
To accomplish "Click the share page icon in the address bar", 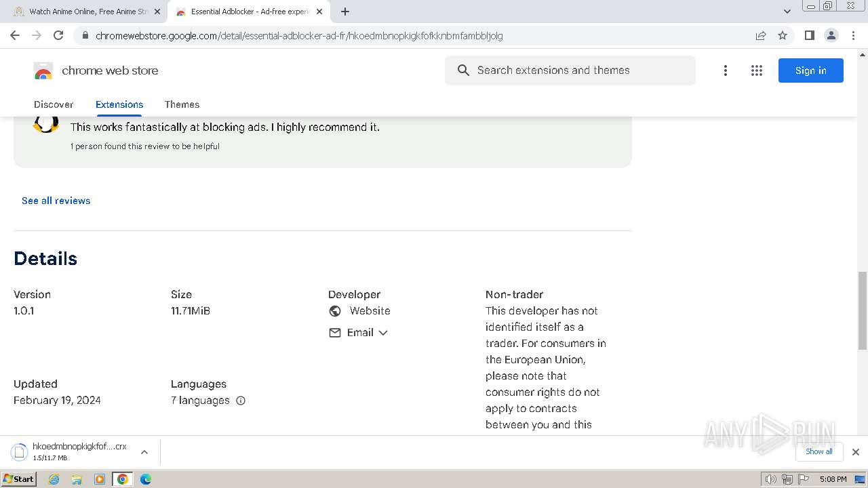I will [x=761, y=36].
